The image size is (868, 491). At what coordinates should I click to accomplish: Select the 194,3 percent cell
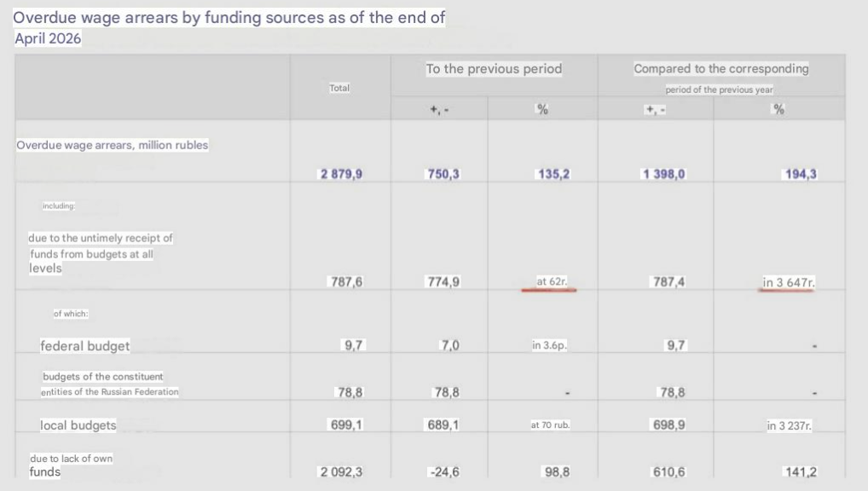coord(801,174)
